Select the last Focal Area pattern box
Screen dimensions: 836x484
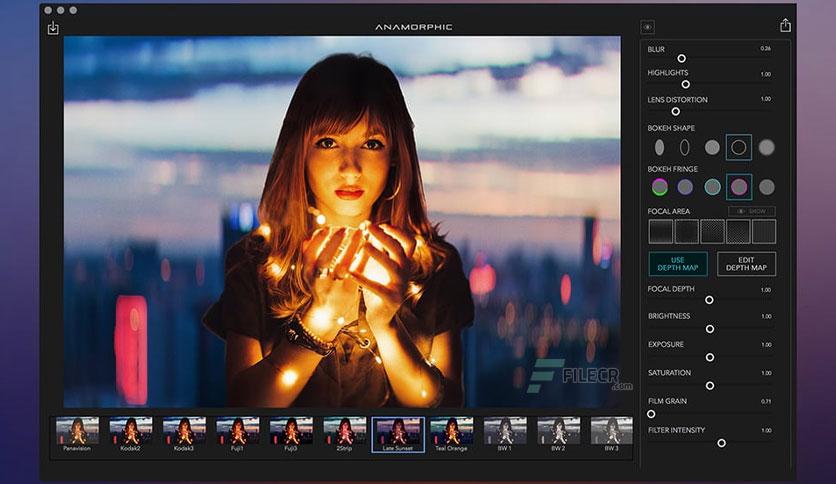pos(764,232)
